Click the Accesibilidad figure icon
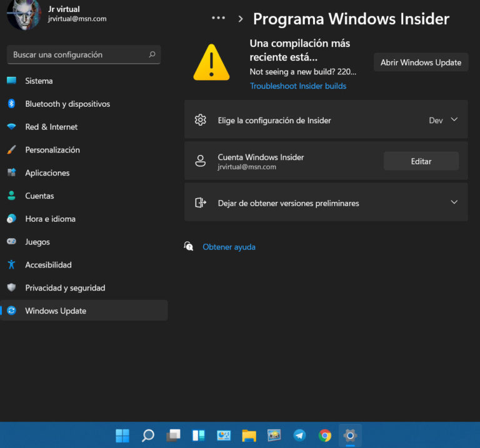The height and width of the screenshot is (448, 480). coord(12,264)
